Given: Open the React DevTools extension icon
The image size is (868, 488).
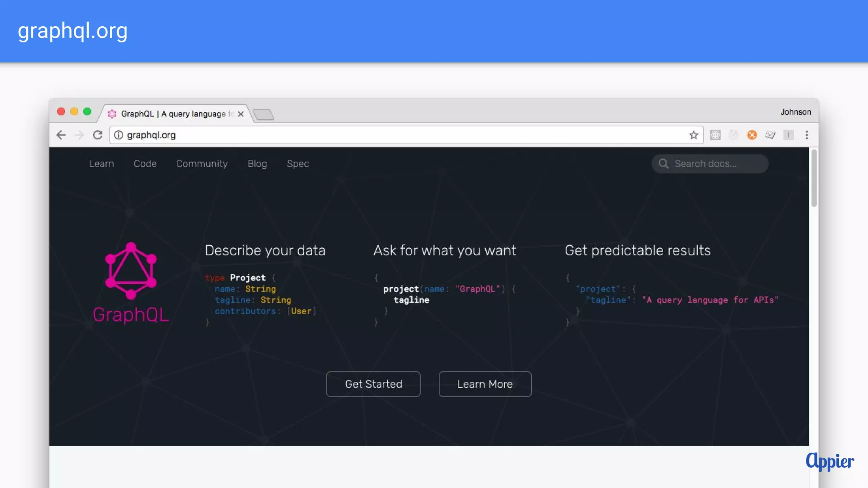Looking at the screenshot, I should pos(715,135).
